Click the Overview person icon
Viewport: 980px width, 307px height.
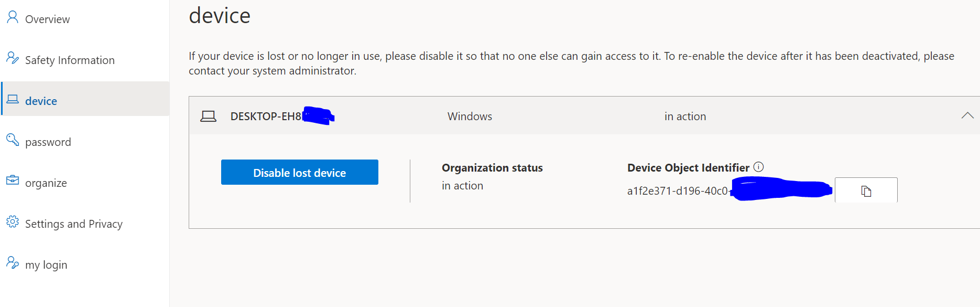[13, 17]
